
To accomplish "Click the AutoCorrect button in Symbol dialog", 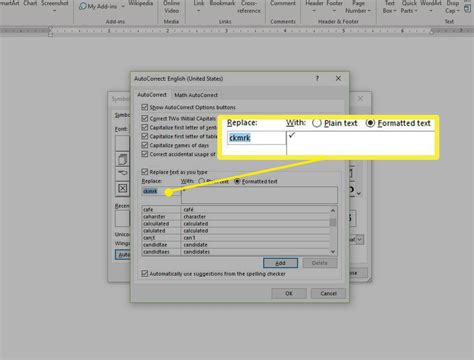I will tap(123, 255).
